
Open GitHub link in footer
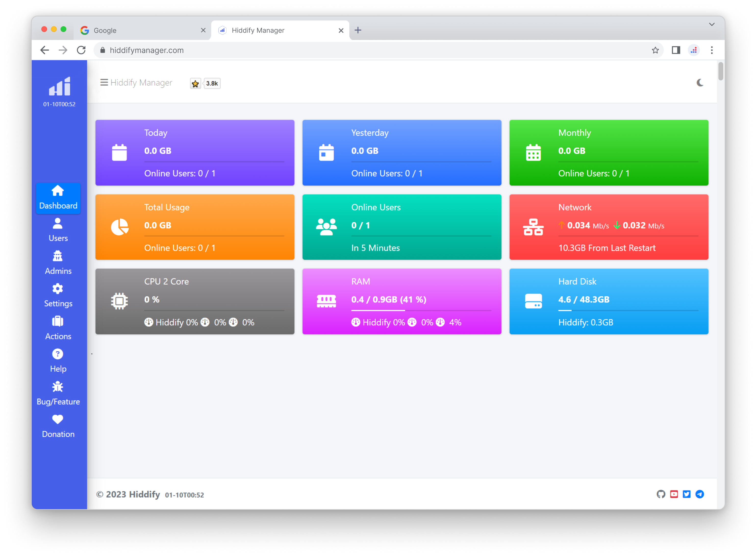click(x=661, y=494)
